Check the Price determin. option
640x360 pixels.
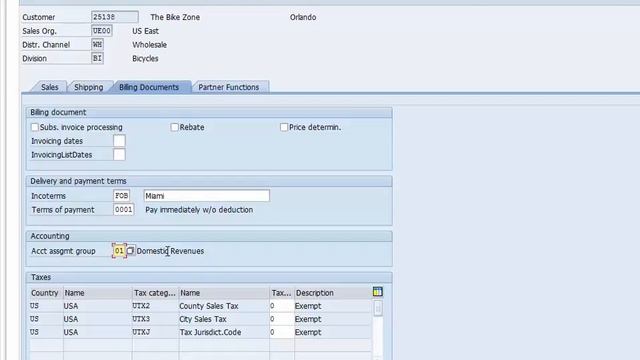[284, 127]
